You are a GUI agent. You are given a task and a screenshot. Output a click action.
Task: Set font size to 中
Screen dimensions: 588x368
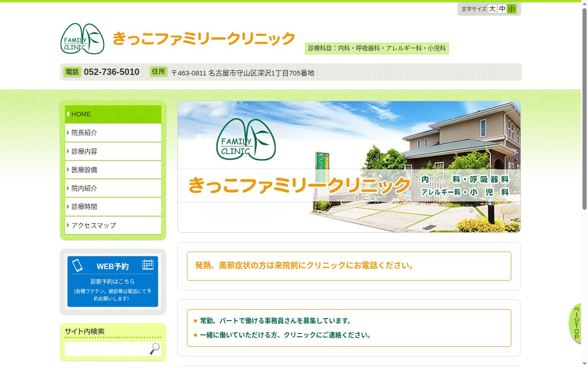502,9
